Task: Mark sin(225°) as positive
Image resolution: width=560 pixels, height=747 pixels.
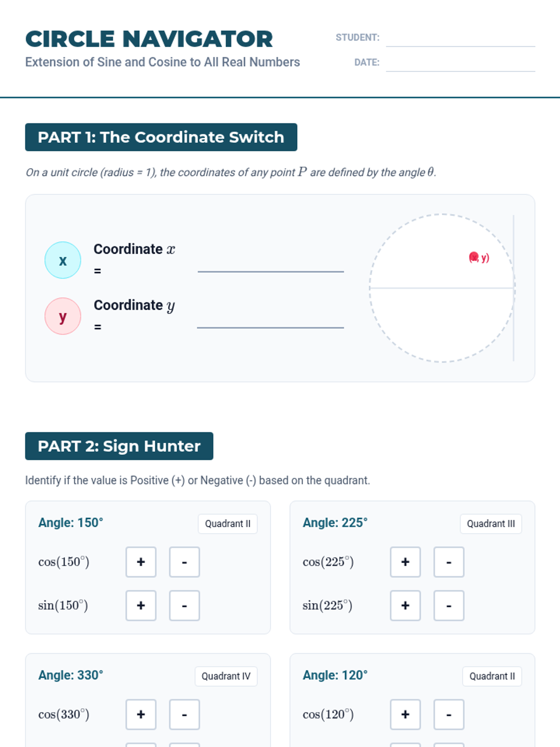Action: click(x=405, y=606)
